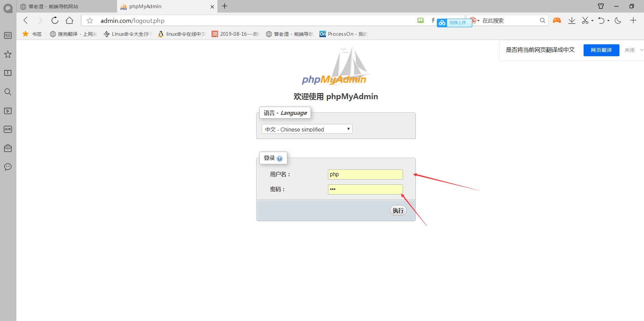The width and height of the screenshot is (644, 321).
Task: Open the game controller icon in toolbar
Action: [x=557, y=20]
